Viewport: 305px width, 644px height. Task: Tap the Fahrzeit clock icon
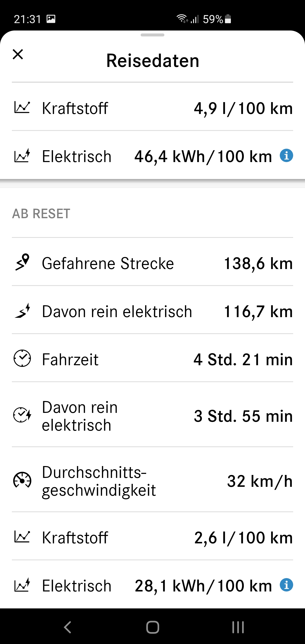tap(22, 358)
